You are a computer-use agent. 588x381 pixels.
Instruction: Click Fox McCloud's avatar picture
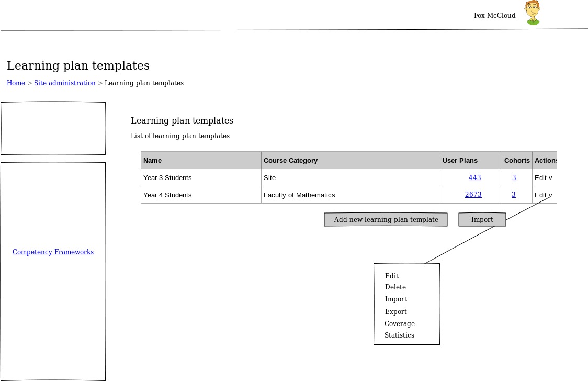[533, 13]
